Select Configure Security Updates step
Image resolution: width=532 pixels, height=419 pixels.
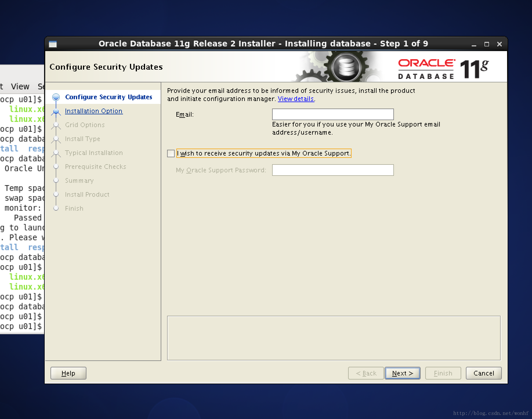[x=108, y=97]
